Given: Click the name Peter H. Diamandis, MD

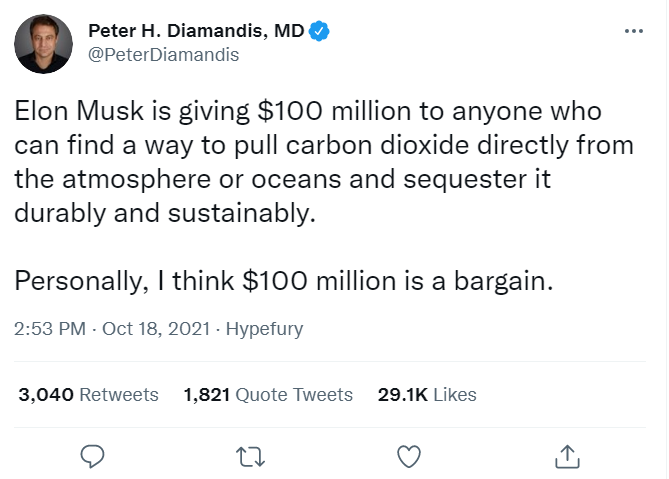Looking at the screenshot, I should (196, 32).
